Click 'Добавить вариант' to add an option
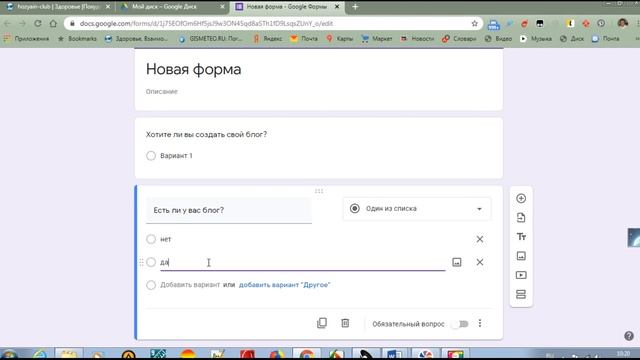The width and height of the screenshot is (640, 360). 190,285
